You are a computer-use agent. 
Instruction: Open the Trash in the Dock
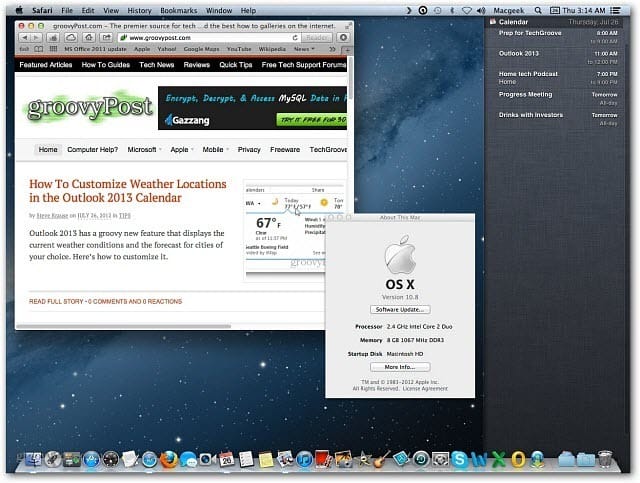(x=605, y=460)
